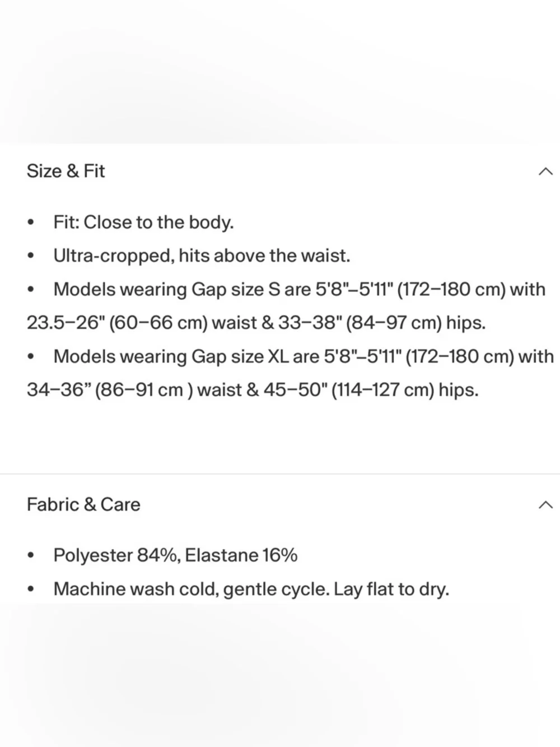Click the '34–36" waist & 45–50" hips' line
The image size is (560, 747).
pyautogui.click(x=253, y=391)
